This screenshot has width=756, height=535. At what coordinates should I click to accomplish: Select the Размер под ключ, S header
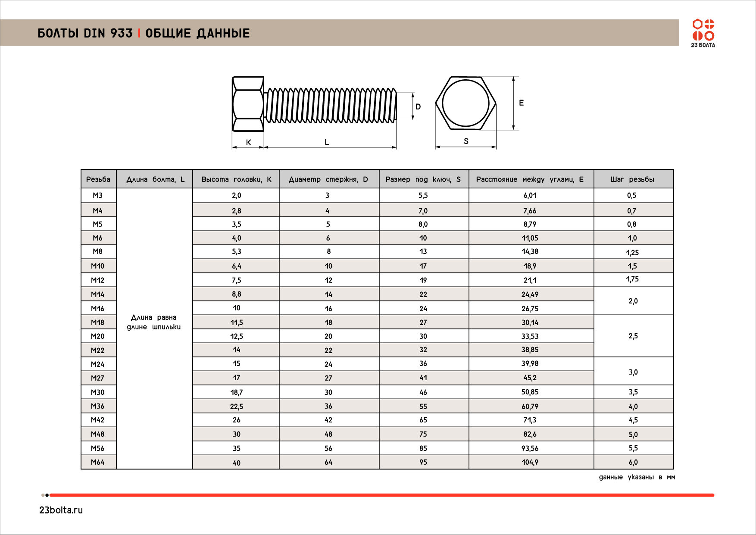pos(423,179)
